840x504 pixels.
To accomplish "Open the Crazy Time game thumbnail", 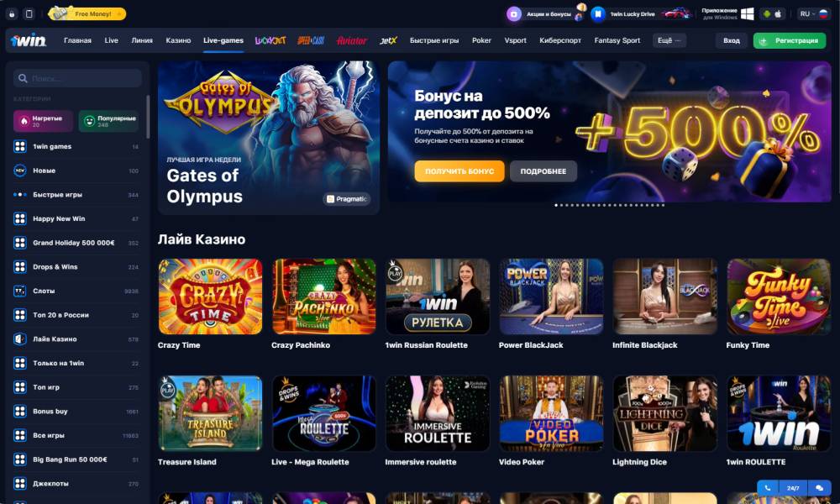I will click(x=210, y=297).
